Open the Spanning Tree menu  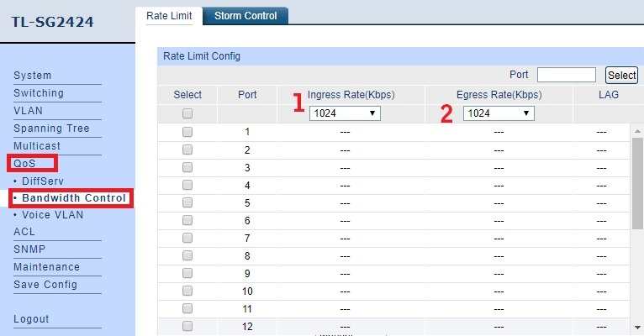point(51,129)
